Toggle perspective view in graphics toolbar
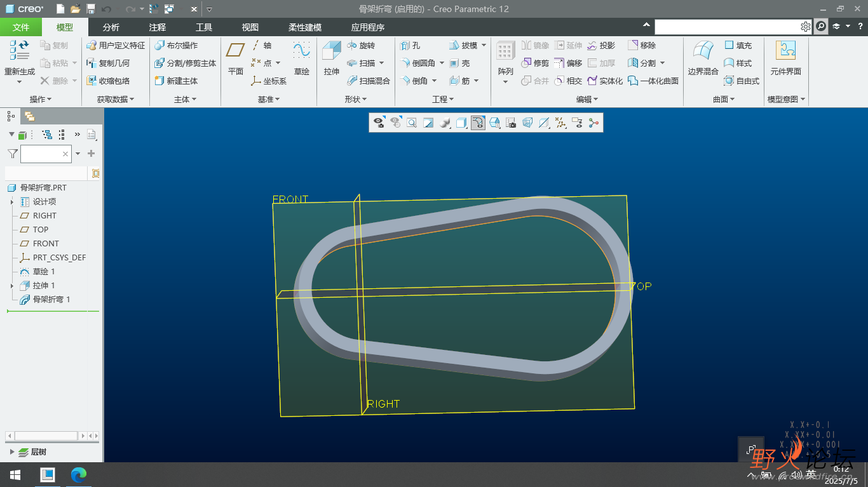The width and height of the screenshot is (868, 487). (x=527, y=123)
